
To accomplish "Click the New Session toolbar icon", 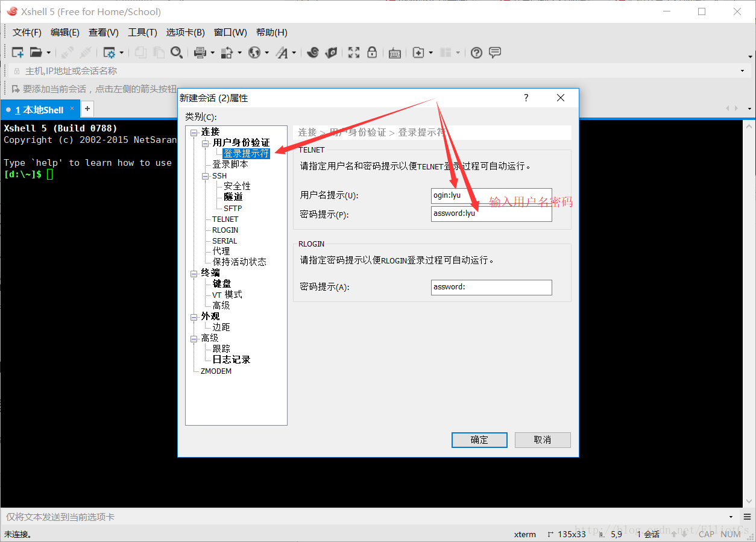I will coord(17,52).
